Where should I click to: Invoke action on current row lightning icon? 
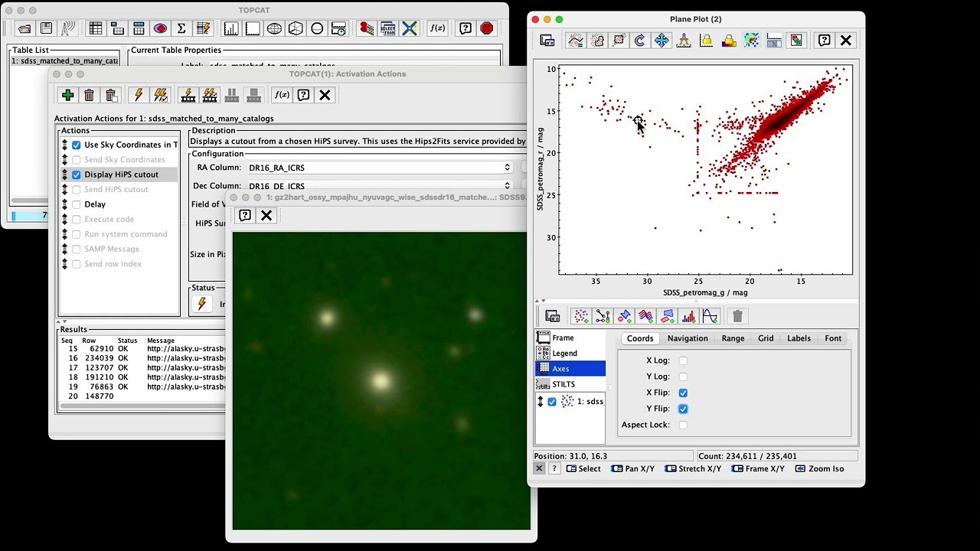(x=139, y=95)
